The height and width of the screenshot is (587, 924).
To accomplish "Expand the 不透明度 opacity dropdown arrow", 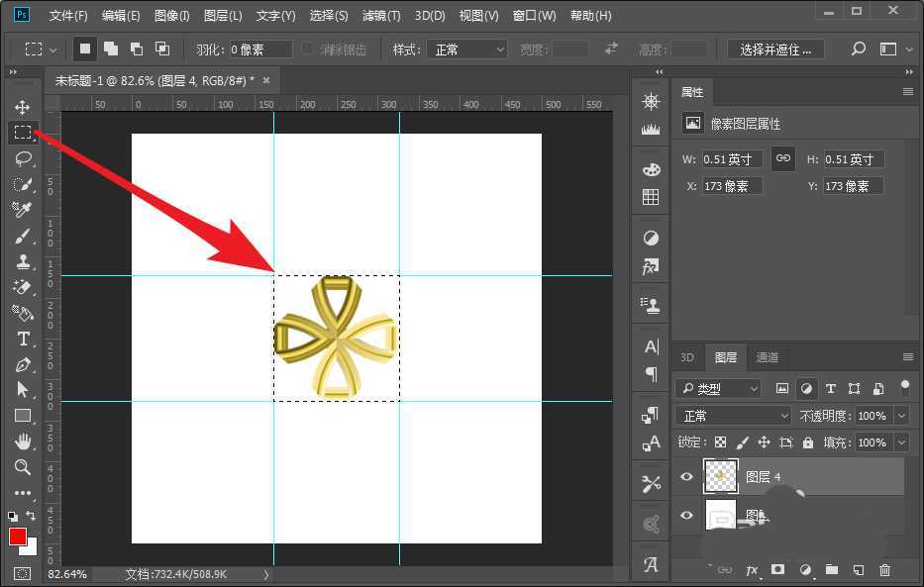I will point(901,416).
